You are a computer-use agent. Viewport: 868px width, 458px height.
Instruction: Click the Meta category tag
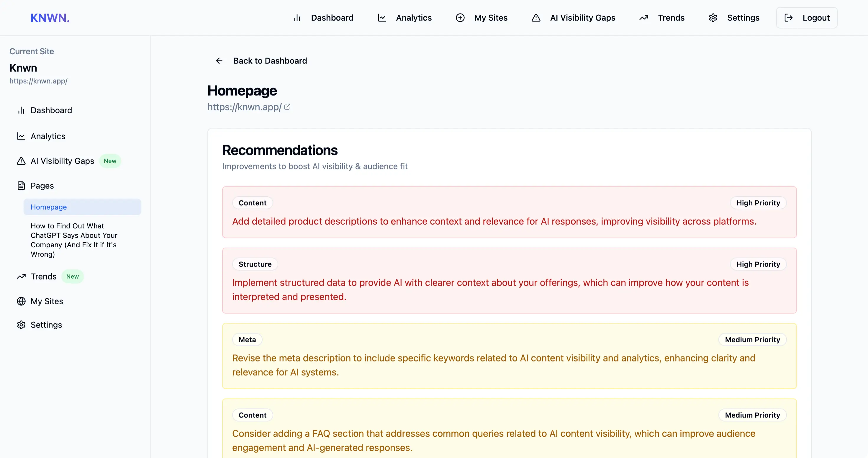pyautogui.click(x=247, y=340)
